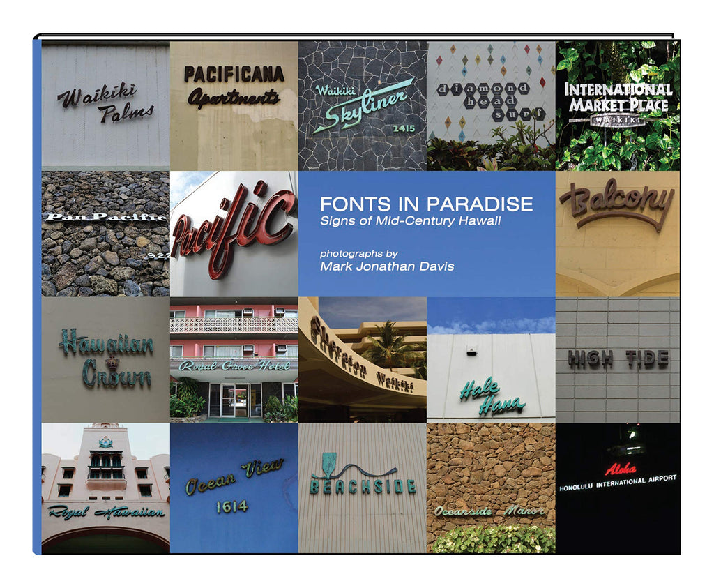Open the red neon Pacific sign photo
714x588 pixels.
234,234
